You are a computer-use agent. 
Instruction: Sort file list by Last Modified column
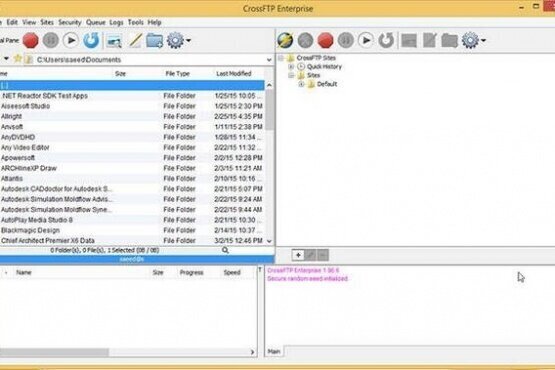click(234, 74)
